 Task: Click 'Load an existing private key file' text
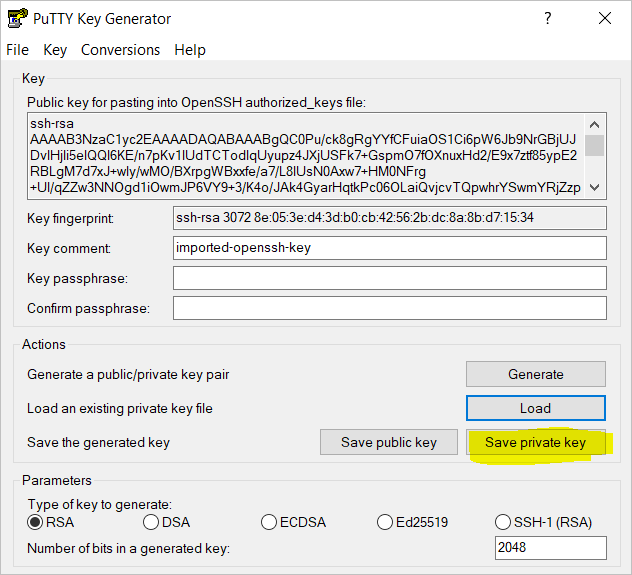120,408
